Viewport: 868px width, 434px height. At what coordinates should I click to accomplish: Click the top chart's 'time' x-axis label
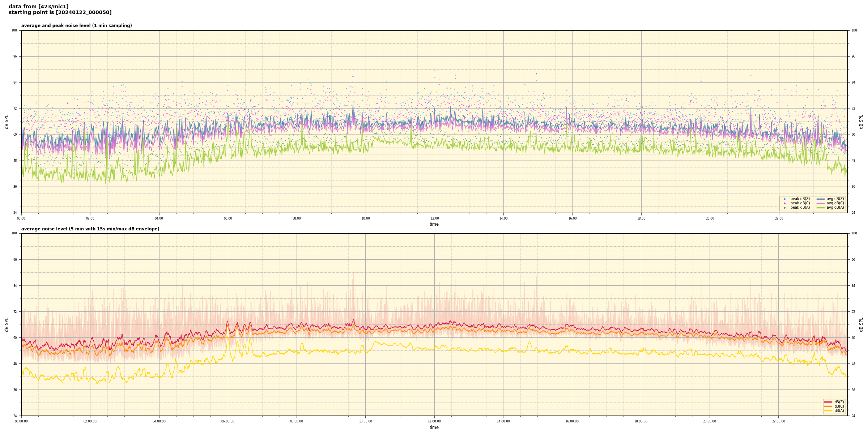coord(434,224)
